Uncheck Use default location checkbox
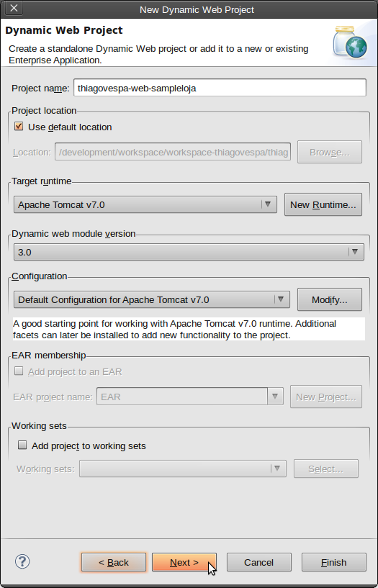Screen dimensions: 378x588 tap(19, 127)
